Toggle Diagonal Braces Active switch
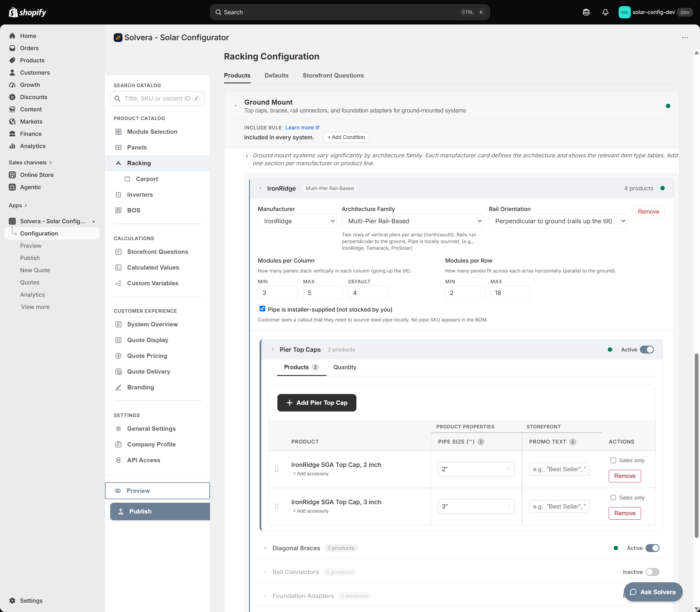Screen dimensions: 700x612 652,548
